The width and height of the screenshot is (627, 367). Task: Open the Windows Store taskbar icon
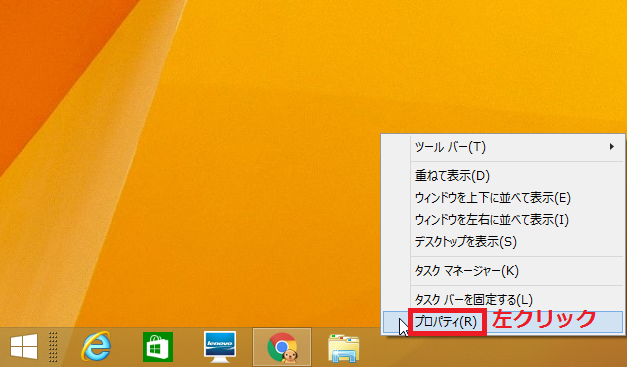[158, 347]
